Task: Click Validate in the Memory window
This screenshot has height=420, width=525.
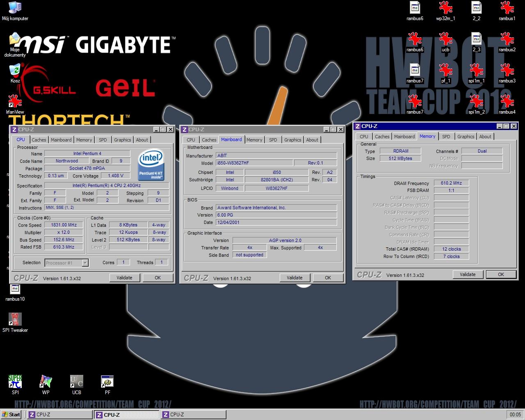Action: [468, 274]
